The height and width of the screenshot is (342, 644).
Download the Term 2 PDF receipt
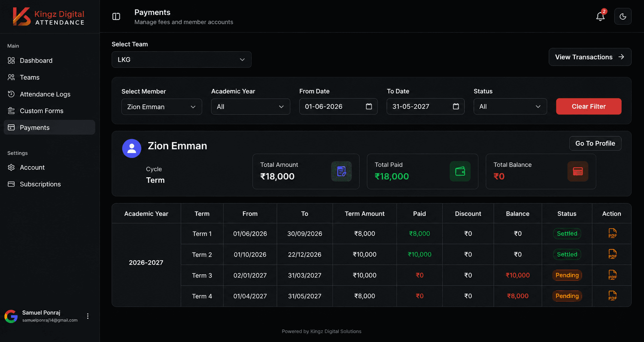pyautogui.click(x=613, y=254)
